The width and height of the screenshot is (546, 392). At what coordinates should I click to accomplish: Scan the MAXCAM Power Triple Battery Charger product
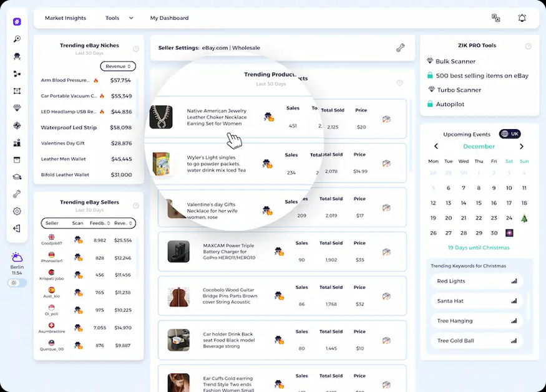point(279,251)
